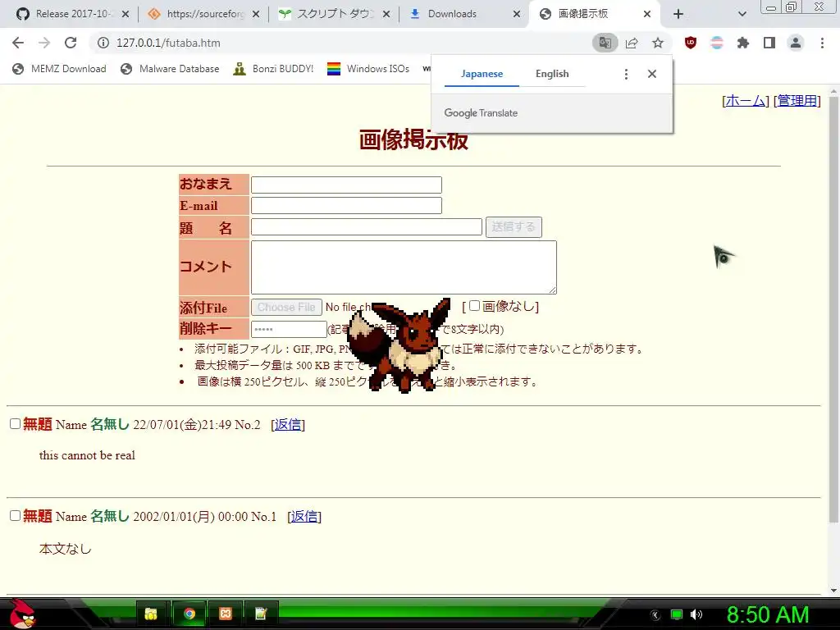Switch to the sourceforge tab
840x630 pixels.
(x=203, y=14)
